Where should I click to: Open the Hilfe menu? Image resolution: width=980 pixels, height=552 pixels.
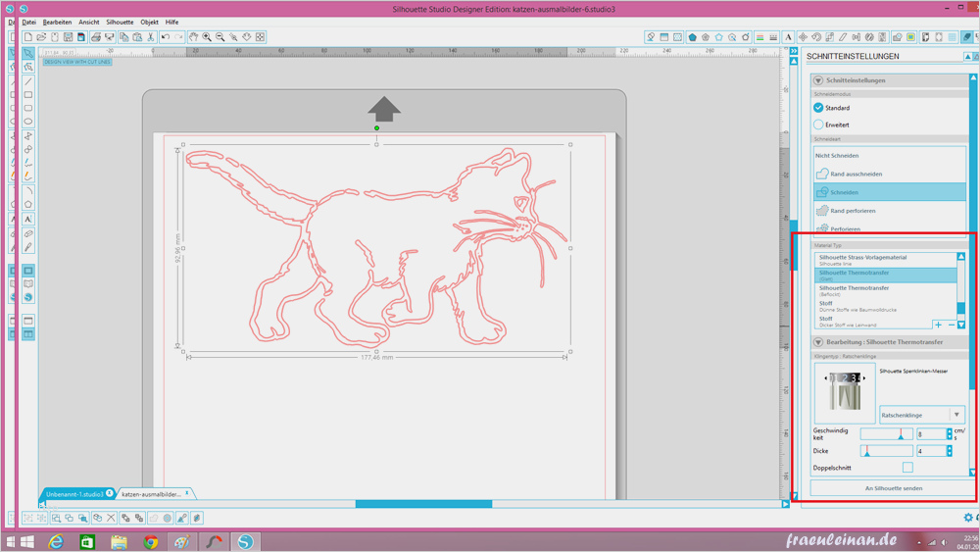(171, 22)
